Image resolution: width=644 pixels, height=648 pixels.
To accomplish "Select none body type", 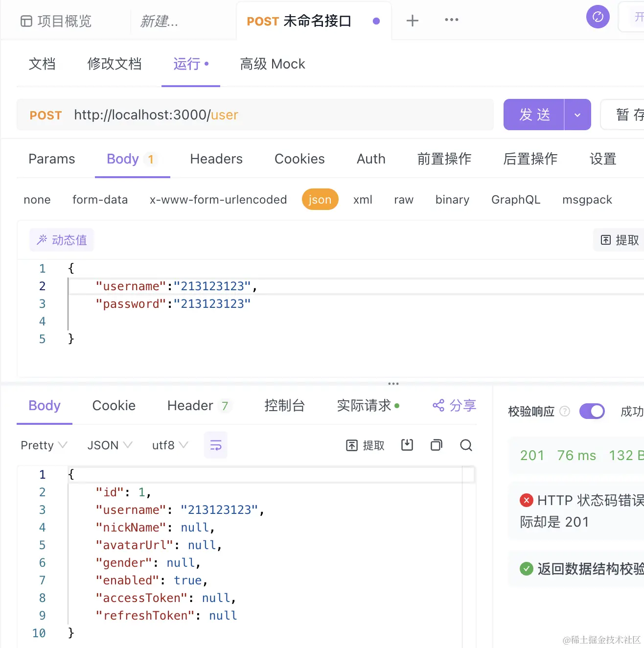I will pyautogui.click(x=37, y=200).
